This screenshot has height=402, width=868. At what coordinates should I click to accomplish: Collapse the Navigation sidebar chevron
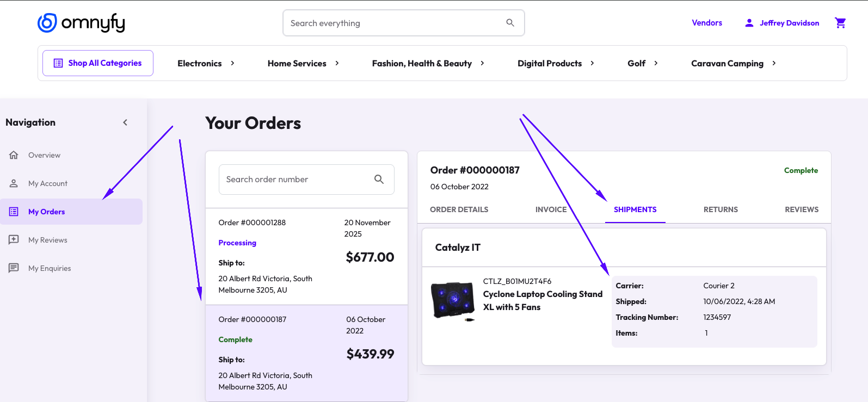(x=125, y=122)
